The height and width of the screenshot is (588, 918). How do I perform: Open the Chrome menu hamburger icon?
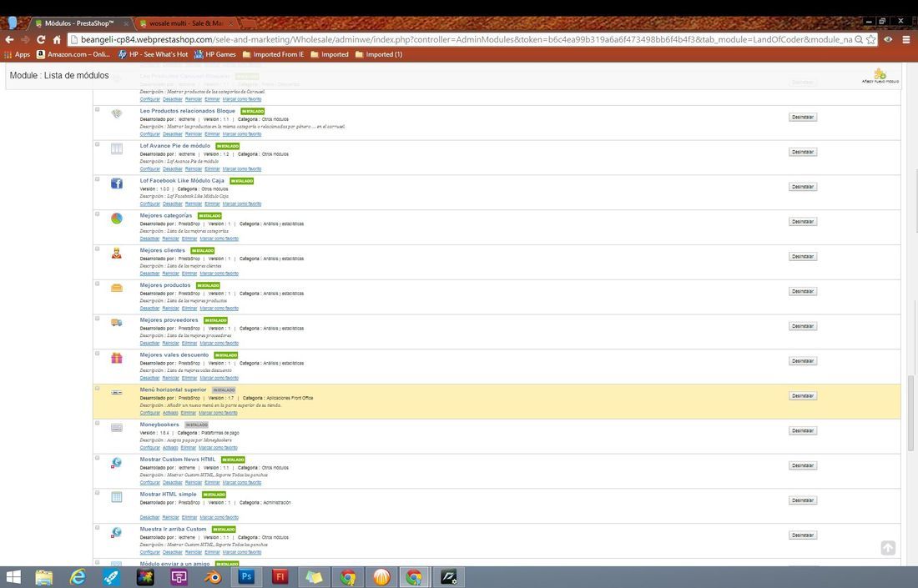click(x=905, y=39)
